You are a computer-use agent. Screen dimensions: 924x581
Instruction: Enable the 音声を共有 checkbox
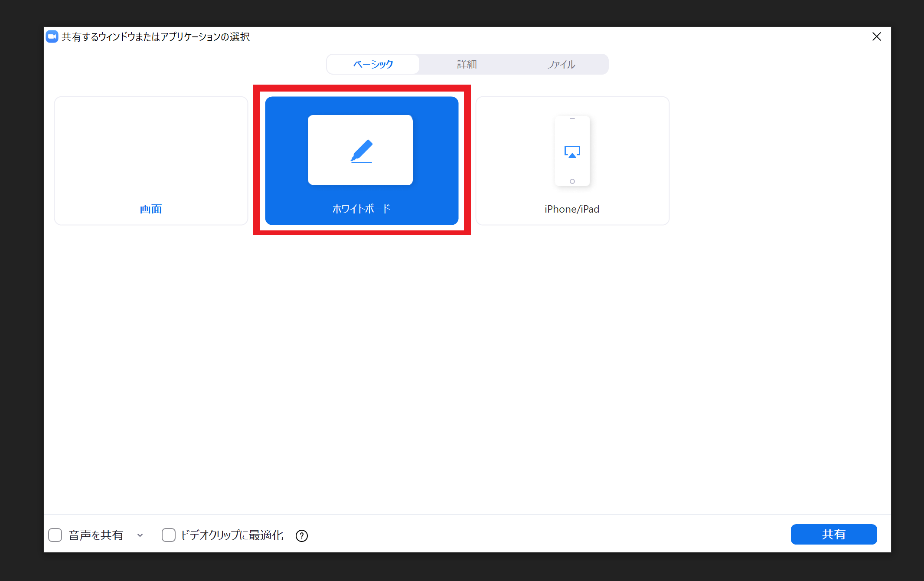[x=55, y=535]
